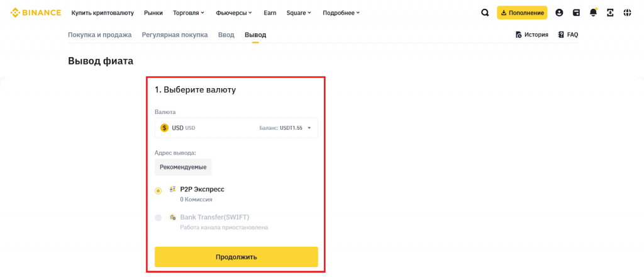Switch to the Ввод tab
Image resolution: width=644 pixels, height=277 pixels.
pyautogui.click(x=226, y=35)
